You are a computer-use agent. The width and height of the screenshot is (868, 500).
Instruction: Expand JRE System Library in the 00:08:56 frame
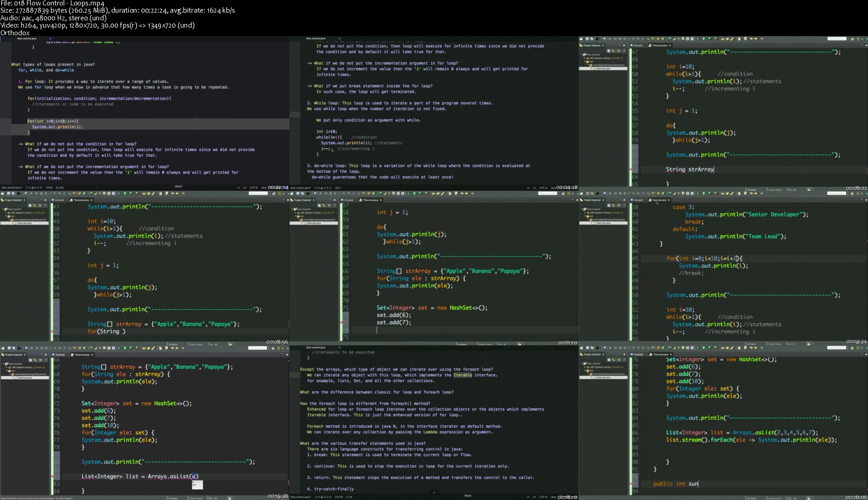click(6, 212)
